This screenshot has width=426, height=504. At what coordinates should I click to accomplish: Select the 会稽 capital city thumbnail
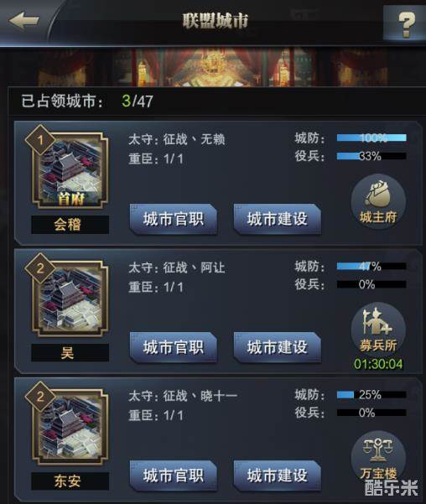[70, 170]
